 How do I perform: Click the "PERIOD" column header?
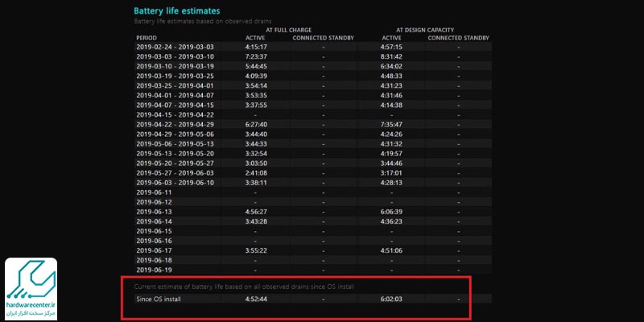pyautogui.click(x=147, y=38)
